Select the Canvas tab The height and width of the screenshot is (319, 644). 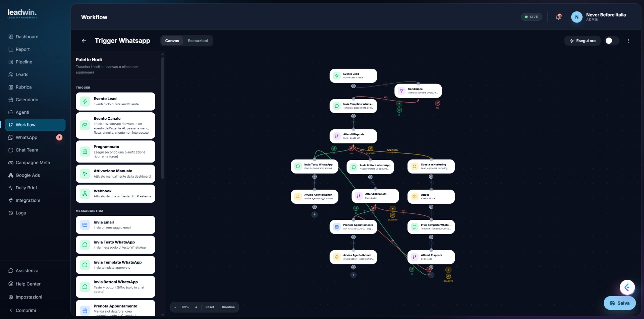pos(172,41)
